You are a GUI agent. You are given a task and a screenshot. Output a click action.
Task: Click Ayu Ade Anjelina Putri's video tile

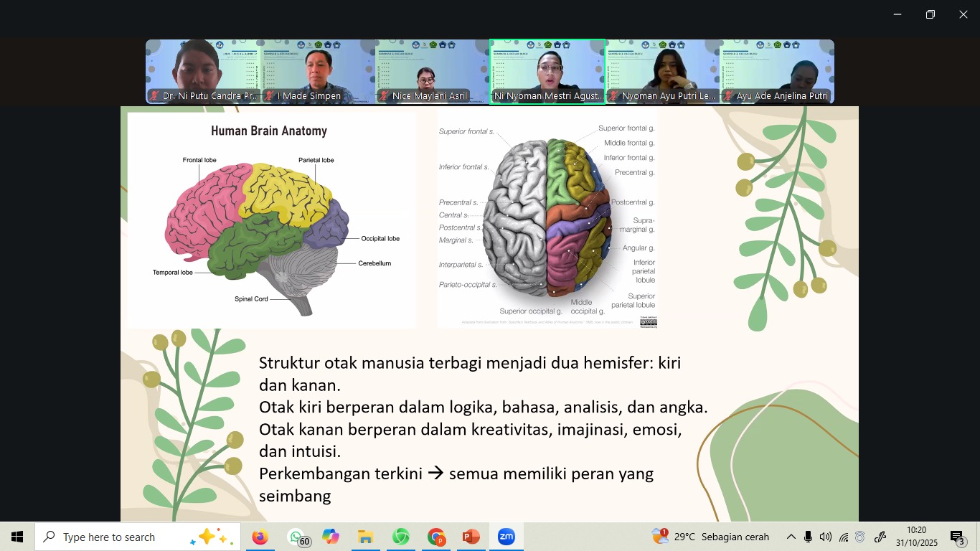pyautogui.click(x=777, y=72)
